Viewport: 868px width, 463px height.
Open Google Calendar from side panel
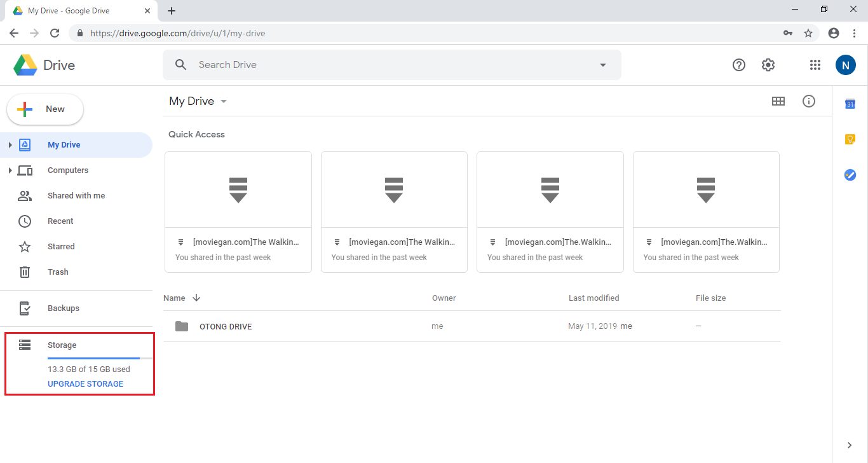pos(850,104)
